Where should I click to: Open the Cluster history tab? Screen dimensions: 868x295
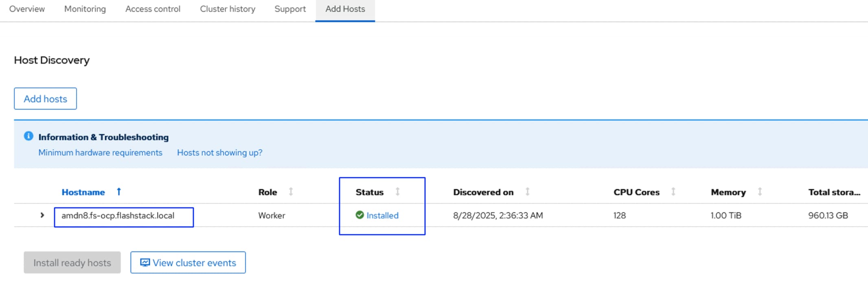228,9
